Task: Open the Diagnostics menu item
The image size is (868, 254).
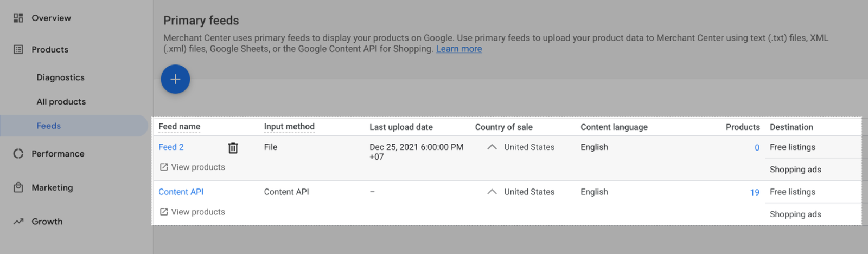Action: point(60,77)
